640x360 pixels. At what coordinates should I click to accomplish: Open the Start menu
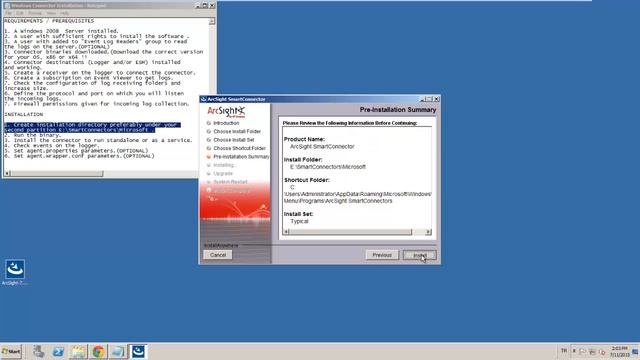(11, 351)
